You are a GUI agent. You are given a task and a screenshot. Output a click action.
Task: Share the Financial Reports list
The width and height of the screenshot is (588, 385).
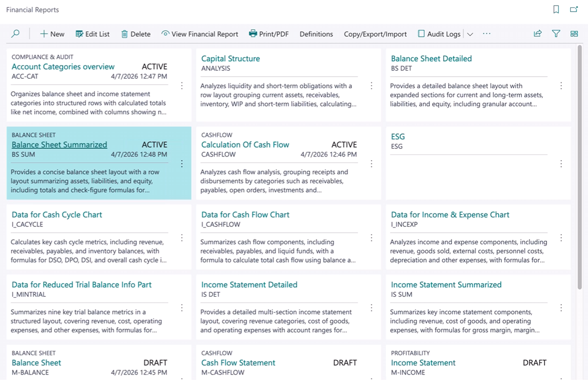(x=537, y=33)
